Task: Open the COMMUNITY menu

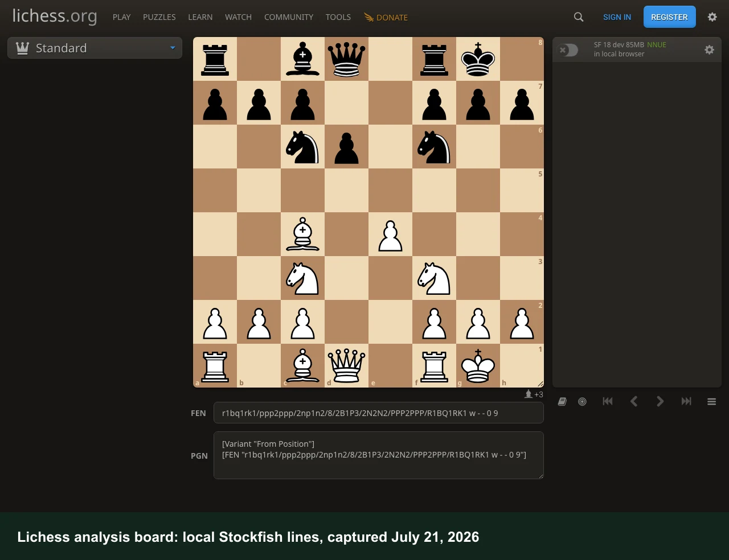Action: pyautogui.click(x=289, y=17)
